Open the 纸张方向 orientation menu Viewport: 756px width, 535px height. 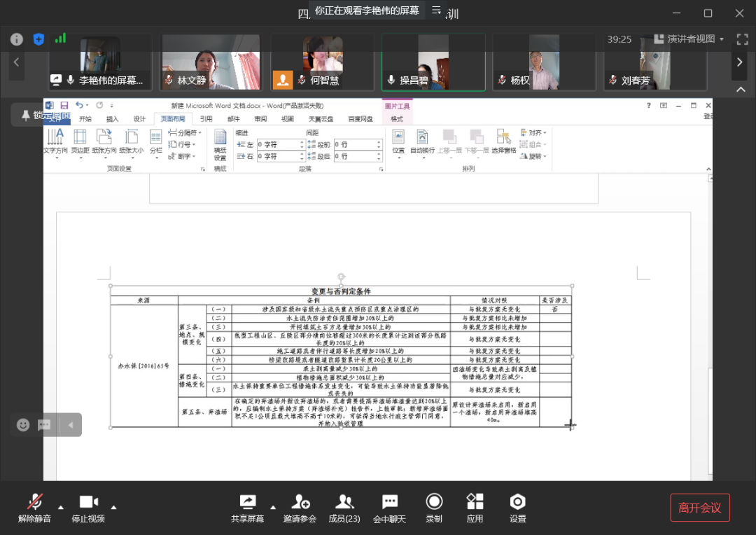tap(104, 143)
